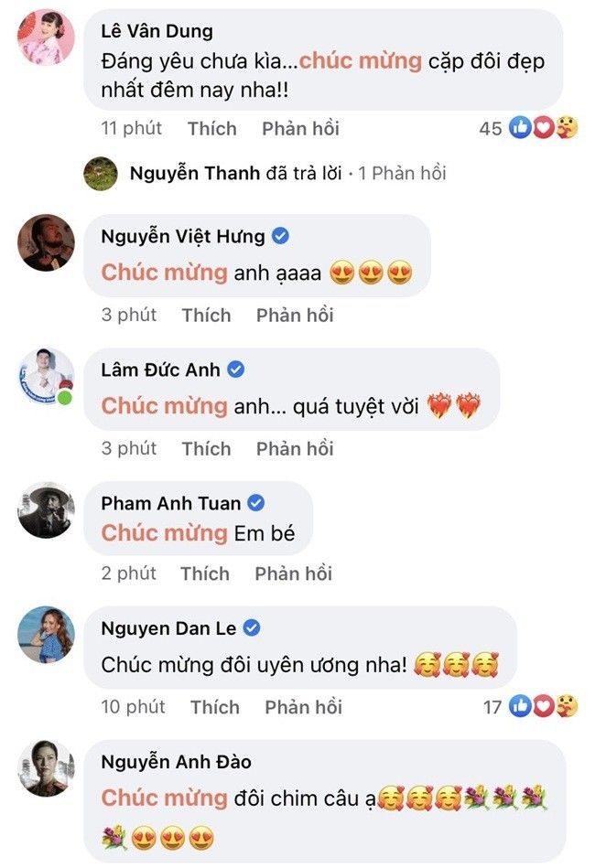
Task: Click Nguyễn Việt Hưng's avatar
Action: click(47, 242)
